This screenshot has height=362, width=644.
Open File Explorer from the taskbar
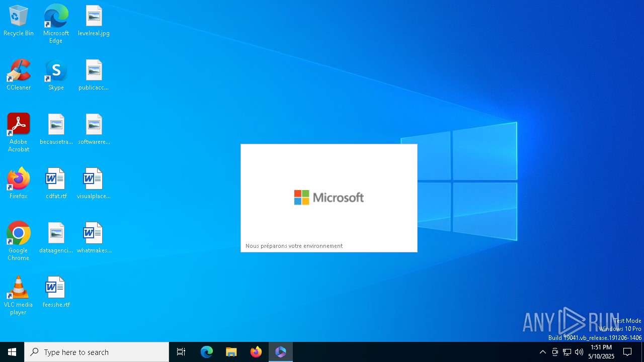coord(231,352)
